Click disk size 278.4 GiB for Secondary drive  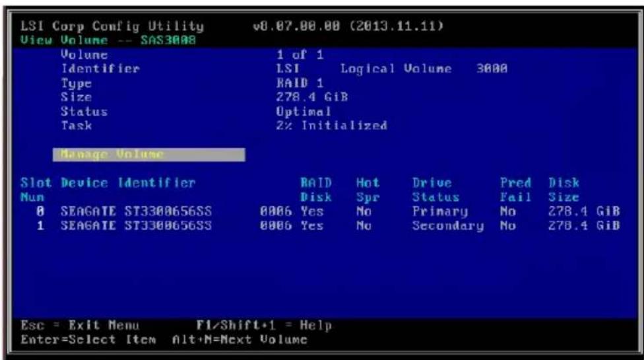tap(584, 226)
